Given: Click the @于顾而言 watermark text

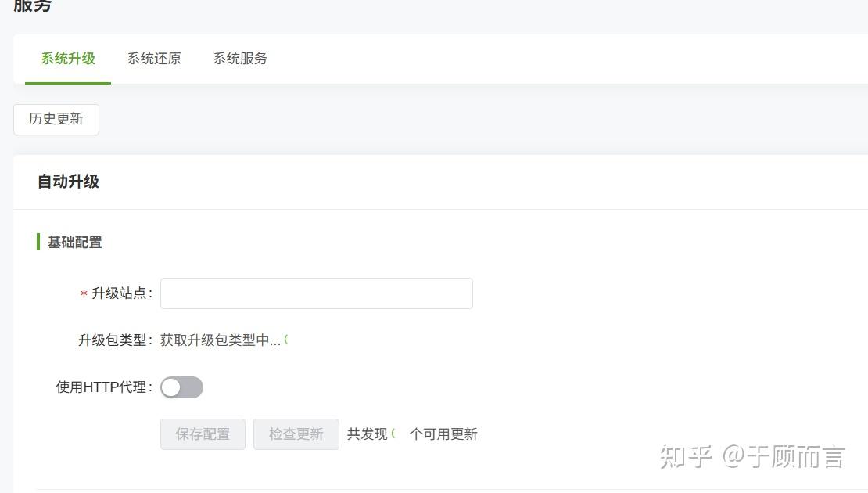Looking at the screenshot, I should 783,456.
